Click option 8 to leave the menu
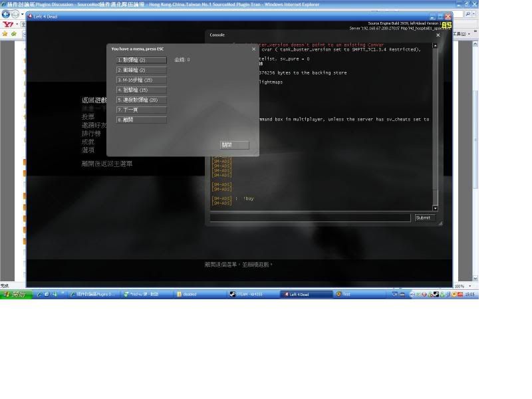The width and height of the screenshot is (532, 399). pos(141,120)
